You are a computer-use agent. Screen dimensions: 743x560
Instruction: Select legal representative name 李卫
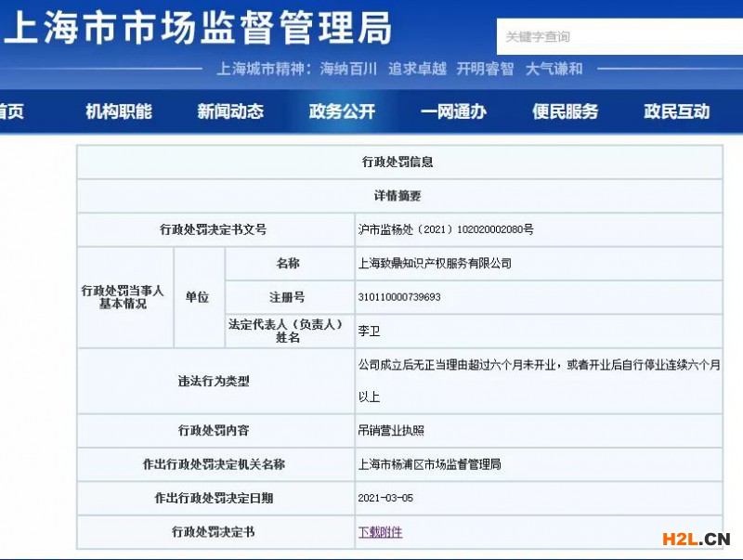tap(369, 331)
